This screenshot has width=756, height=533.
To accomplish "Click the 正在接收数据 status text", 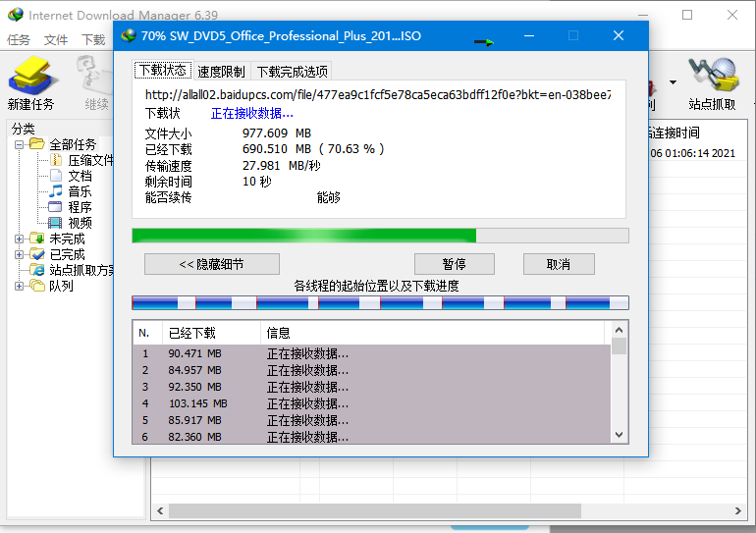I will click(251, 113).
